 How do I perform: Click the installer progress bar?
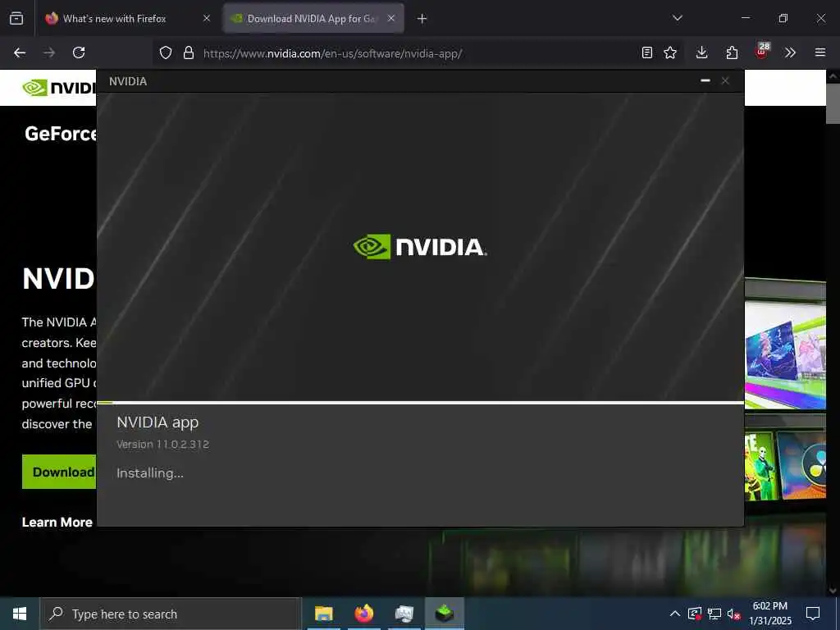tap(421, 402)
